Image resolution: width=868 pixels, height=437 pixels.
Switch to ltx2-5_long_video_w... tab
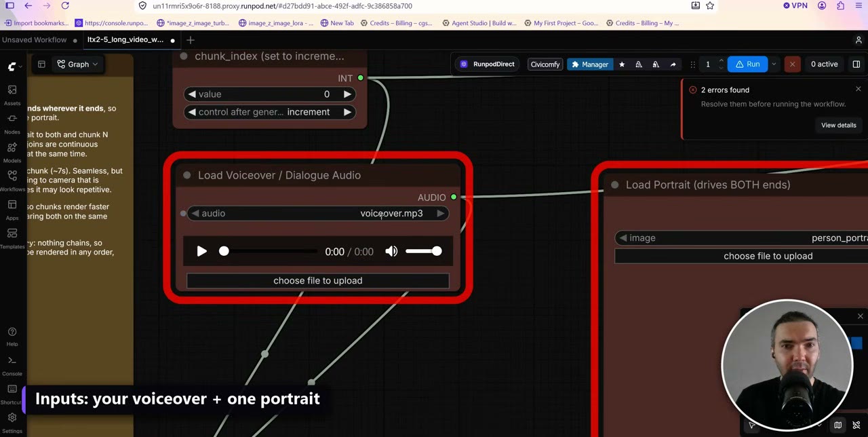pos(125,40)
